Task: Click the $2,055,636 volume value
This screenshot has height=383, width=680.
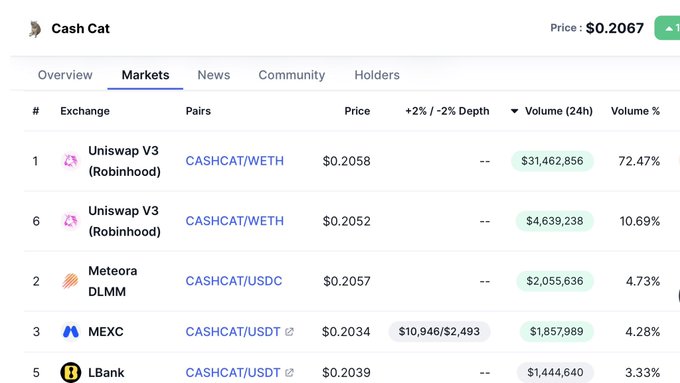Action: (x=555, y=281)
